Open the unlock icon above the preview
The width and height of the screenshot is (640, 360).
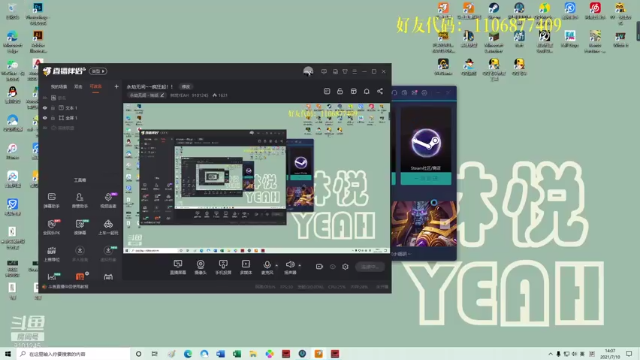[340, 91]
